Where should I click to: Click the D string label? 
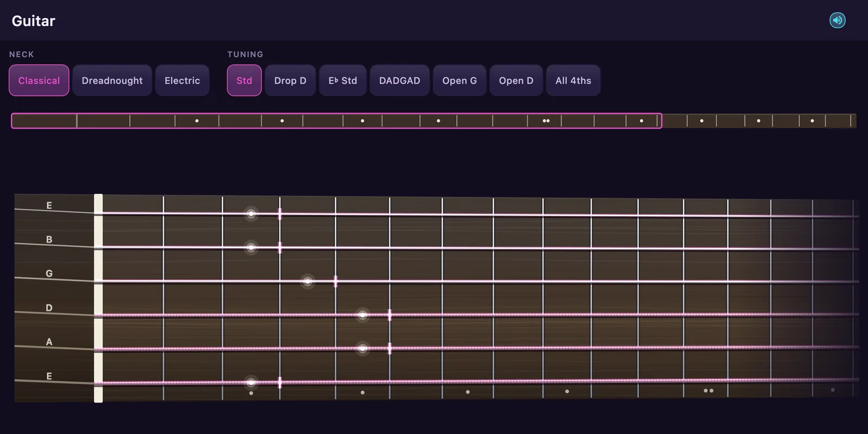[49, 308]
